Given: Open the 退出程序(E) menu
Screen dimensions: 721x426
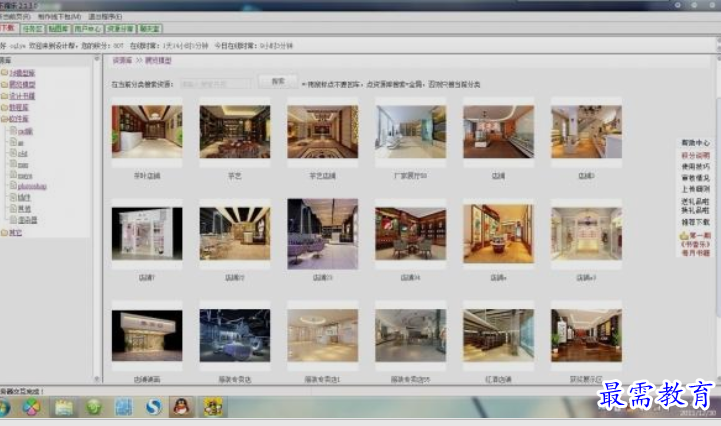Looking at the screenshot, I should click(105, 17).
